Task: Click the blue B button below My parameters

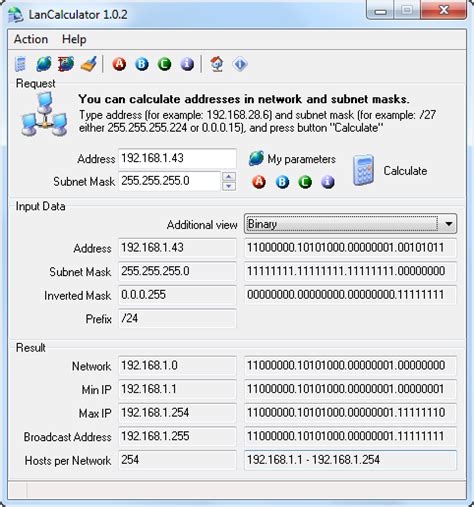Action: (x=282, y=182)
